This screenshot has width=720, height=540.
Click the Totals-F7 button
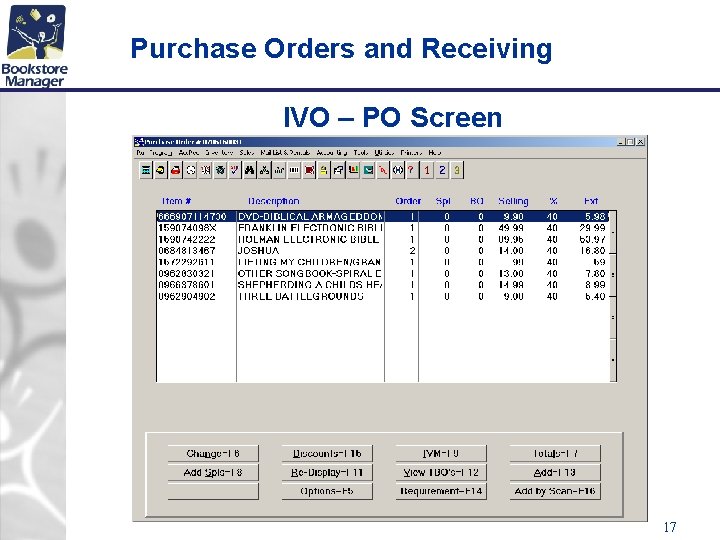555,453
